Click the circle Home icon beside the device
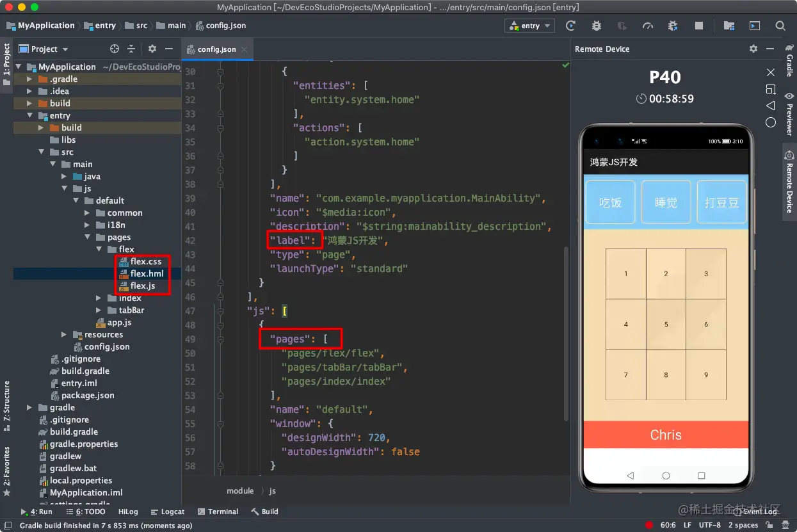This screenshot has width=797, height=532. point(771,122)
